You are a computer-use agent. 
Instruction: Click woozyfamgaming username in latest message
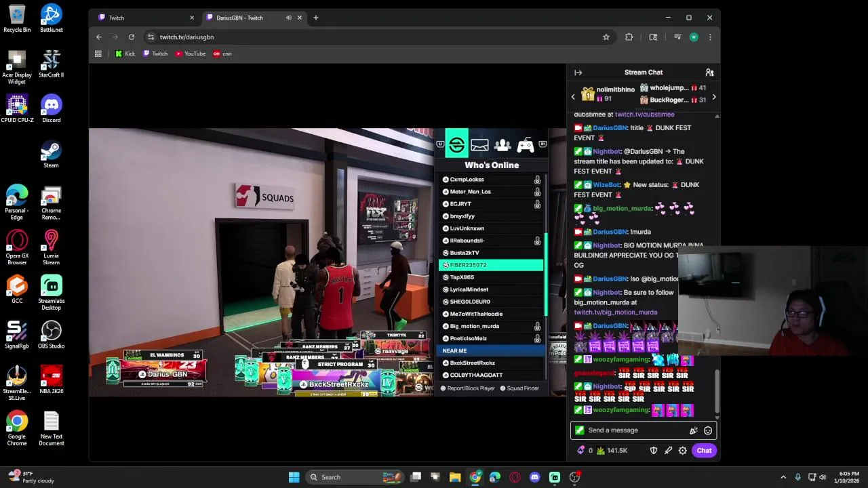(621, 410)
